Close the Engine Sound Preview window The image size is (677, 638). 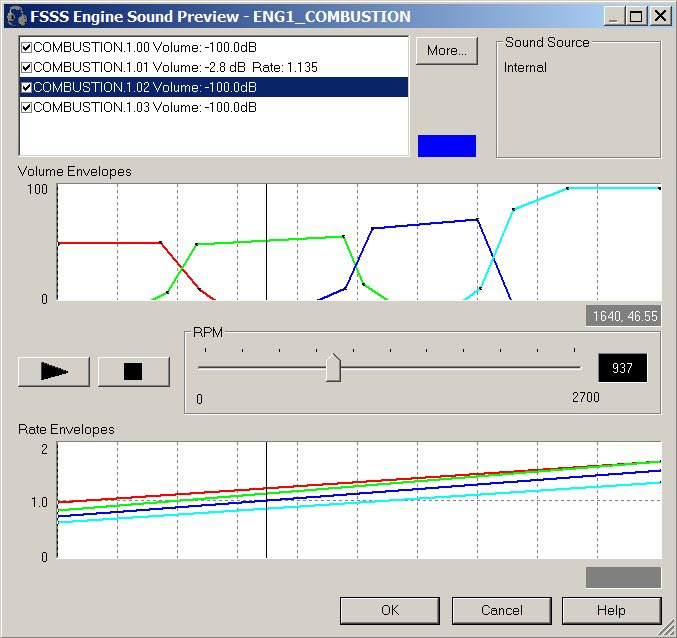pos(661,16)
